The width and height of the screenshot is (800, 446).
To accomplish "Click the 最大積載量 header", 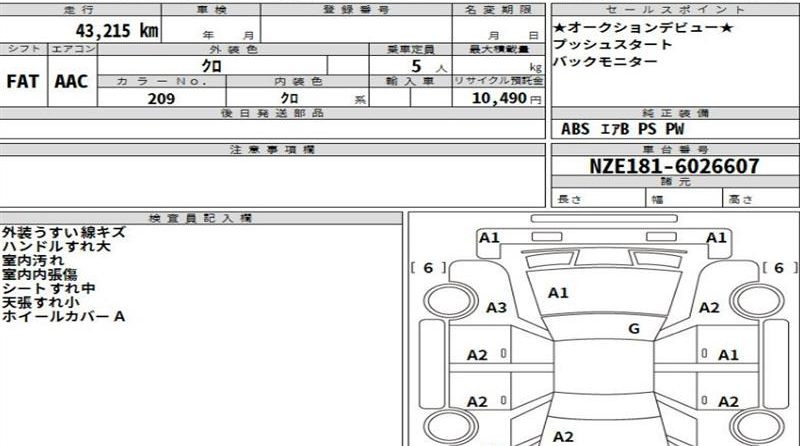I will pyautogui.click(x=498, y=49).
